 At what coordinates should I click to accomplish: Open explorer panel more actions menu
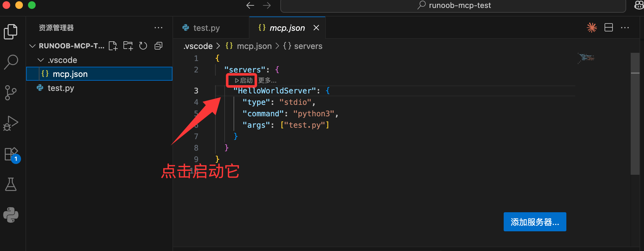coord(158,28)
